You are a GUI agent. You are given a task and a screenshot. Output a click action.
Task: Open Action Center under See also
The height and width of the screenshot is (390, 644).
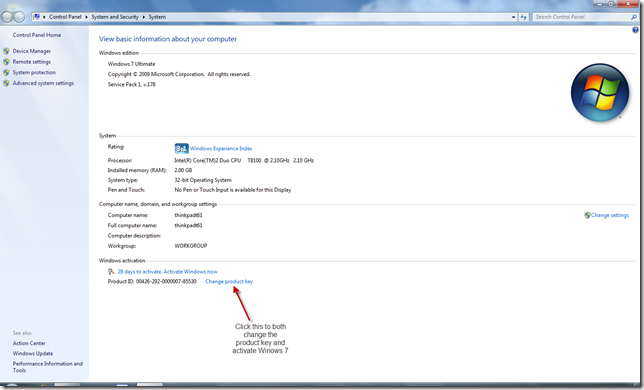click(29, 343)
